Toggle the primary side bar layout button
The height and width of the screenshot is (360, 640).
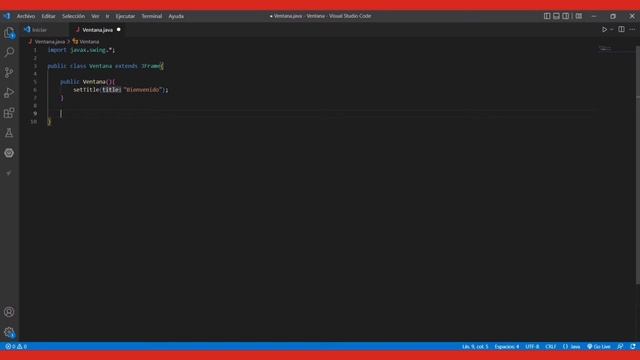point(547,16)
